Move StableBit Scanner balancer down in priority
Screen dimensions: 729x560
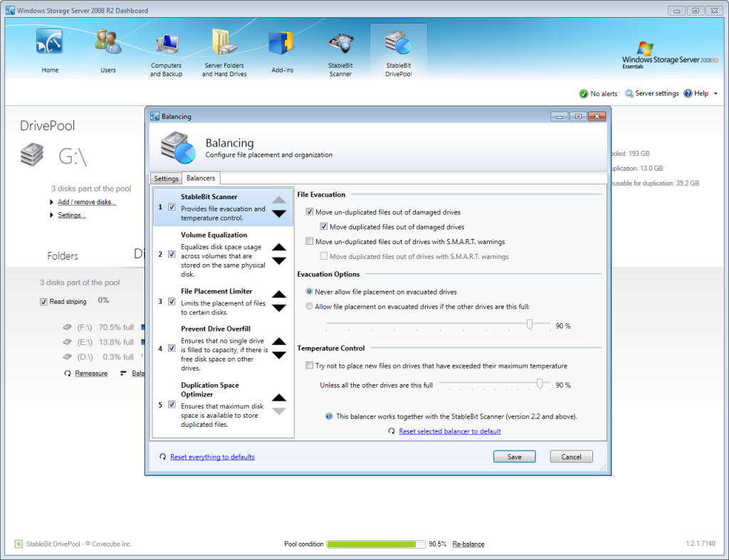(x=280, y=212)
